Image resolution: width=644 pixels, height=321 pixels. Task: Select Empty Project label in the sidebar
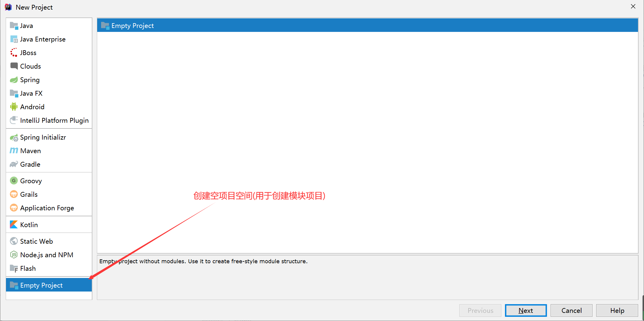41,286
